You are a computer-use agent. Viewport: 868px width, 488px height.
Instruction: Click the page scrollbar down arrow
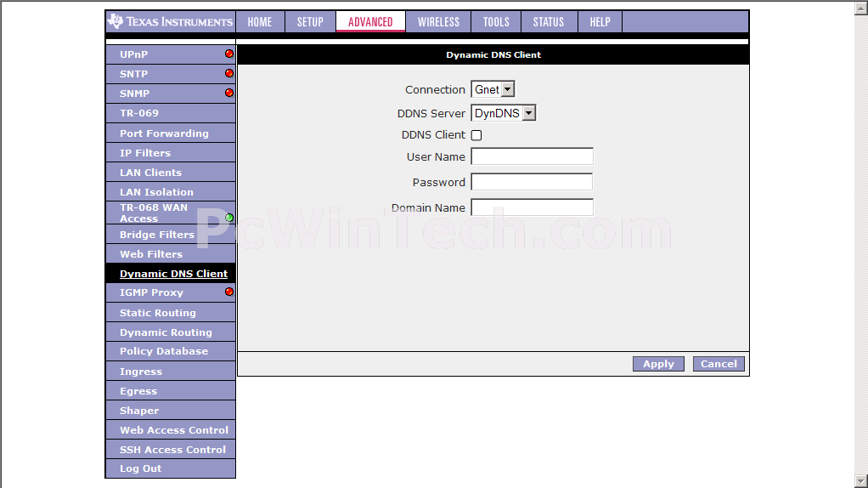pyautogui.click(x=861, y=481)
